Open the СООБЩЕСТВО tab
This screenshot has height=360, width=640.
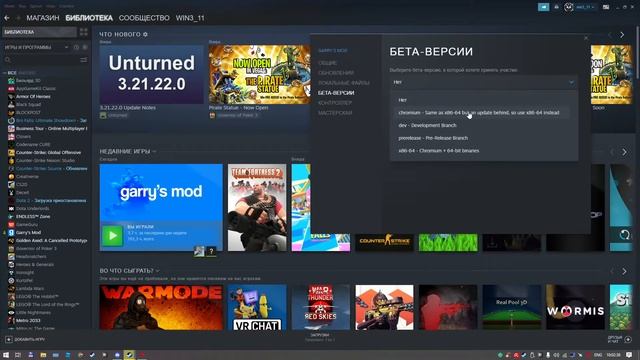click(144, 18)
